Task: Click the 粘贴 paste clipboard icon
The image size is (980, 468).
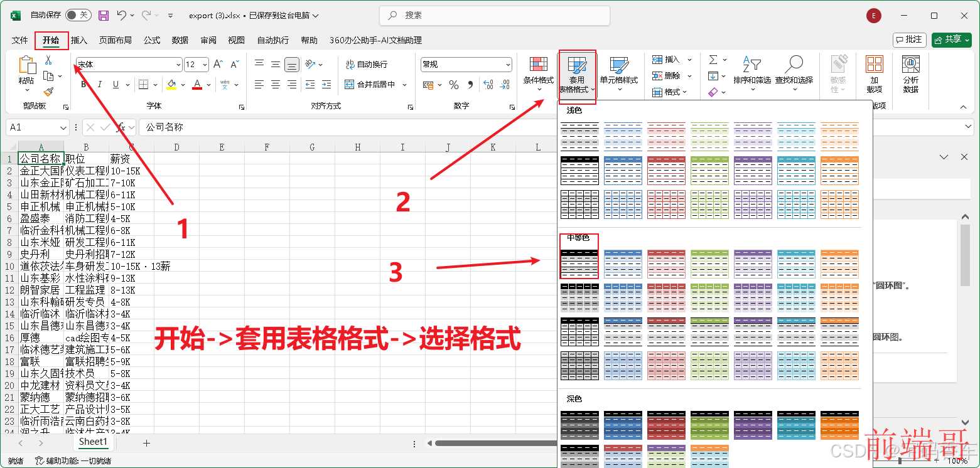Action: (26, 65)
